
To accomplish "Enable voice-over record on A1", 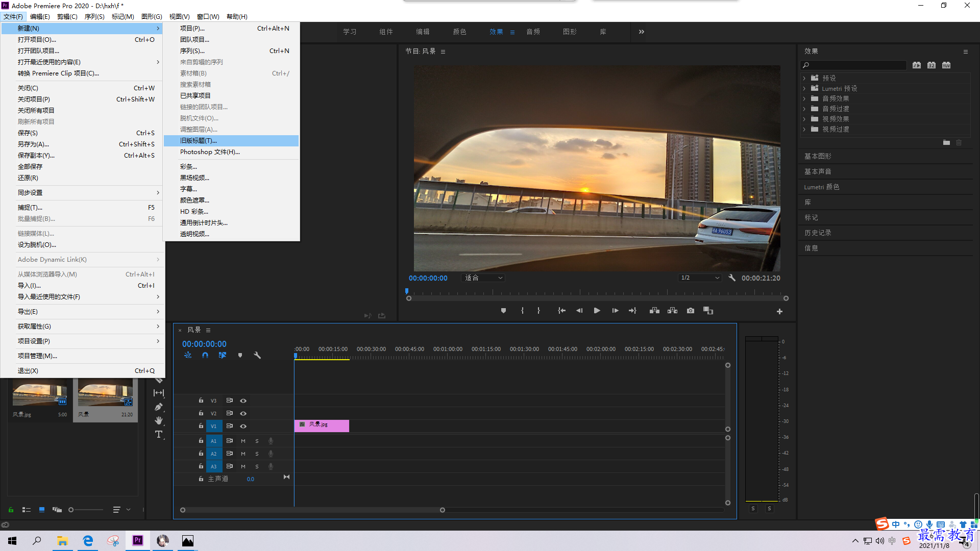I will click(271, 441).
